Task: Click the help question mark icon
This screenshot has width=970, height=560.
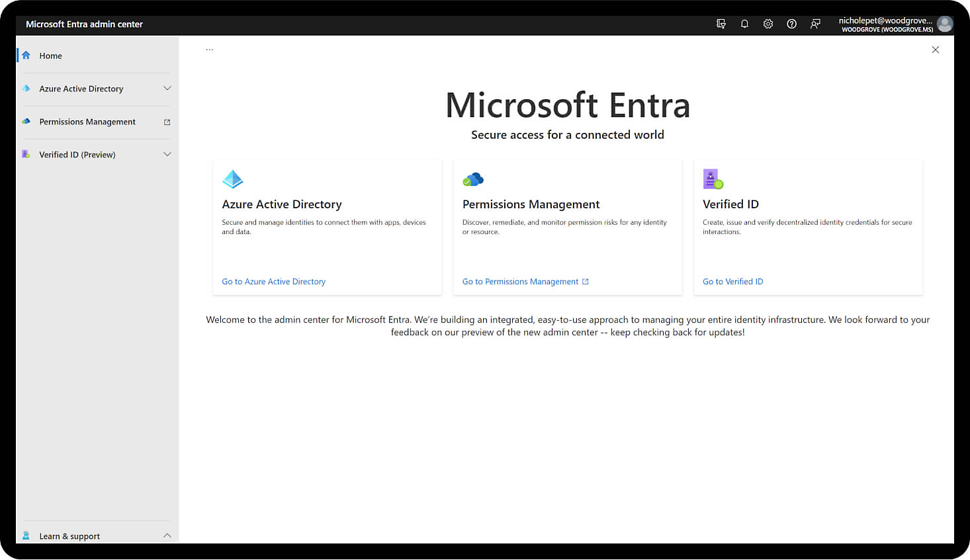Action: 791,24
